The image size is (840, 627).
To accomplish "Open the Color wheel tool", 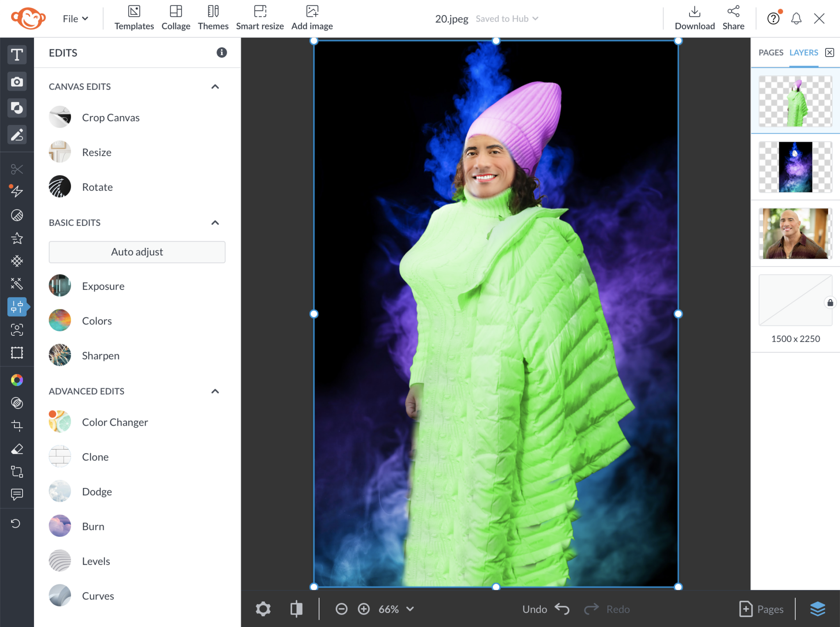I will (17, 380).
